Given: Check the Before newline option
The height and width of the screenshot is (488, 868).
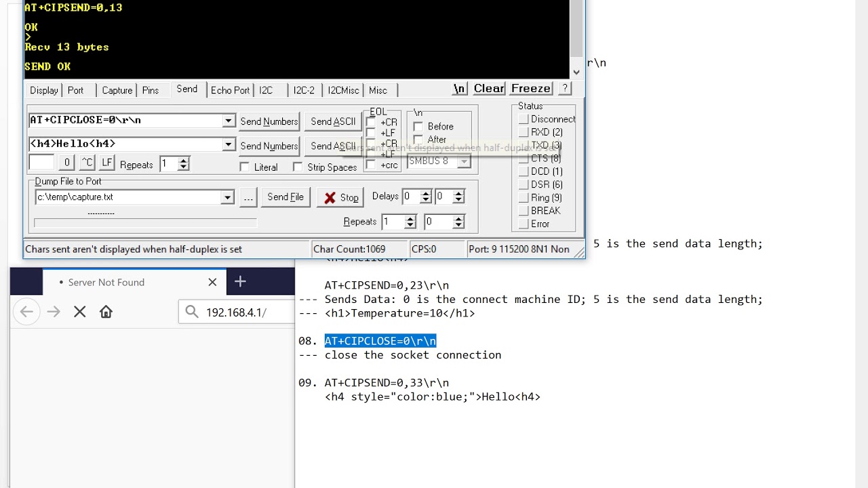Looking at the screenshot, I should click(418, 126).
